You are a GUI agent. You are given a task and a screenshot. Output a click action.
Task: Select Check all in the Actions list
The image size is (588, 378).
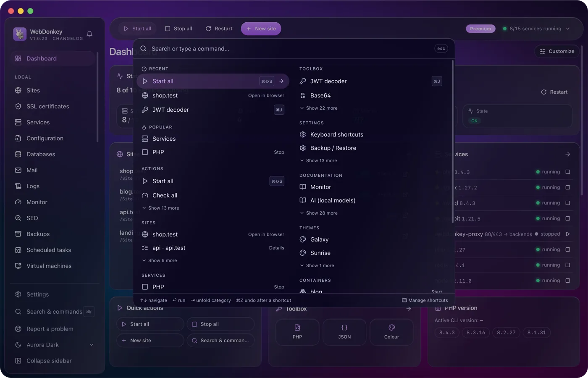pos(213,195)
